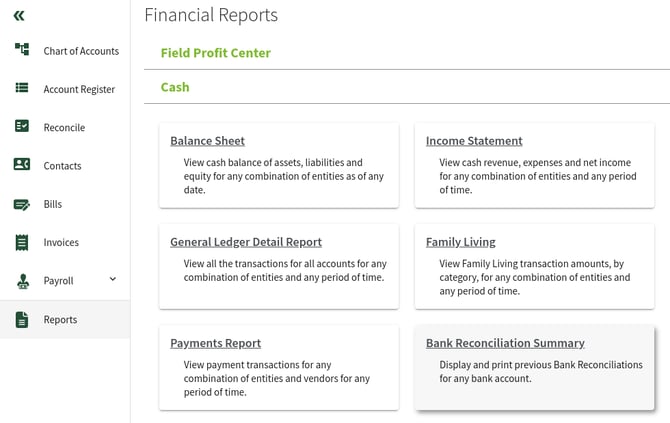Expand the Payroll submenu chevron

[113, 280]
